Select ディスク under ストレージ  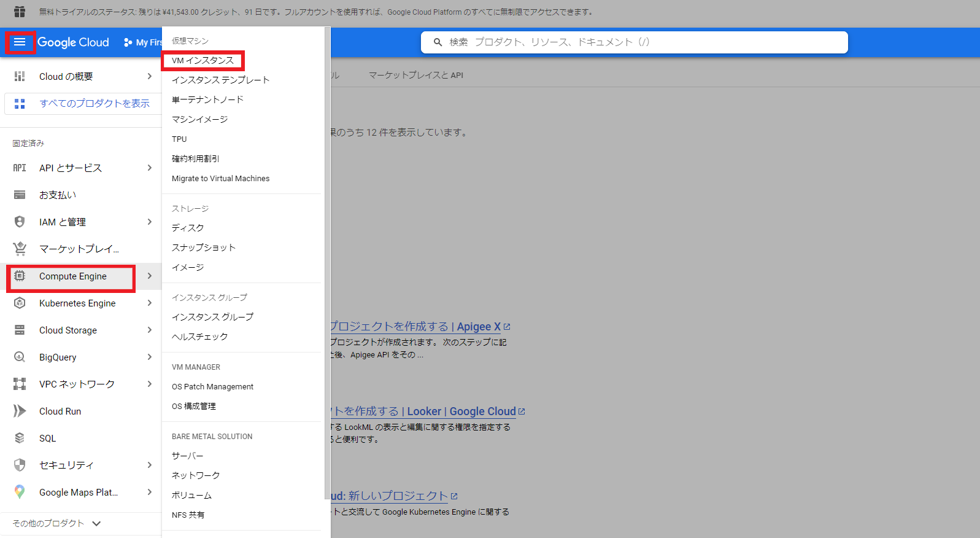point(188,228)
